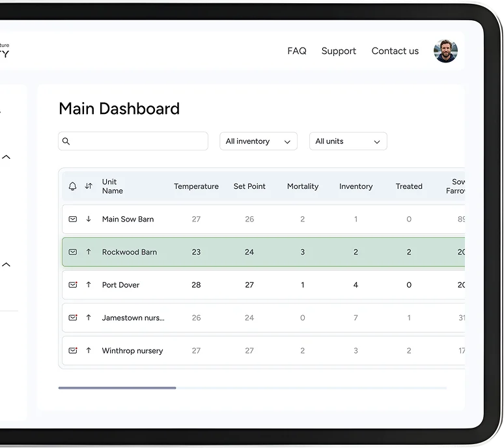Click Winthrop nursery inventory value 3
The image size is (504, 448).
(356, 350)
